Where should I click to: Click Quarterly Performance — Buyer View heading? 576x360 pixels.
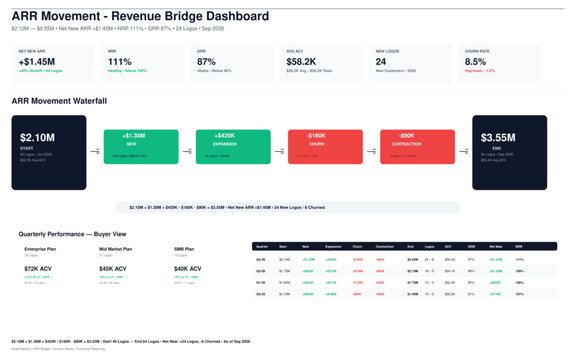tap(72, 234)
